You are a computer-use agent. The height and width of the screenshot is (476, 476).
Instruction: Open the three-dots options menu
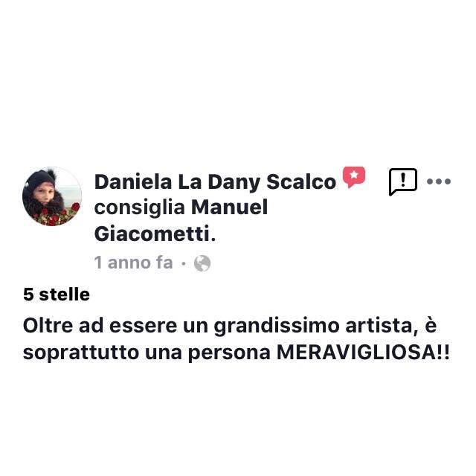click(x=438, y=181)
